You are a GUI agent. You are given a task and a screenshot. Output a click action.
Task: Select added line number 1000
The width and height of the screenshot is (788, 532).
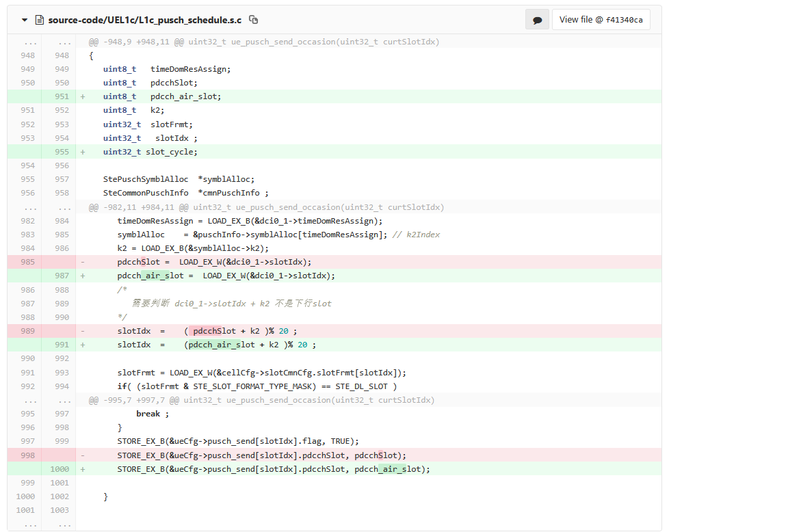coord(59,469)
